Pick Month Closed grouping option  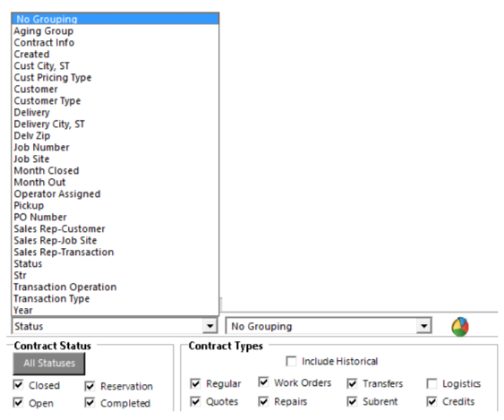[x=115, y=170]
